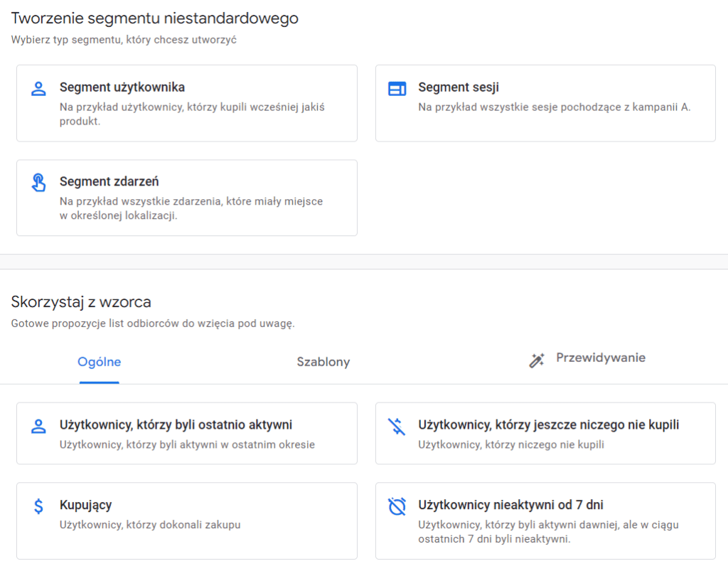The height and width of the screenshot is (566, 728).
Task: Open the Przewidywanie tab
Action: click(x=587, y=358)
